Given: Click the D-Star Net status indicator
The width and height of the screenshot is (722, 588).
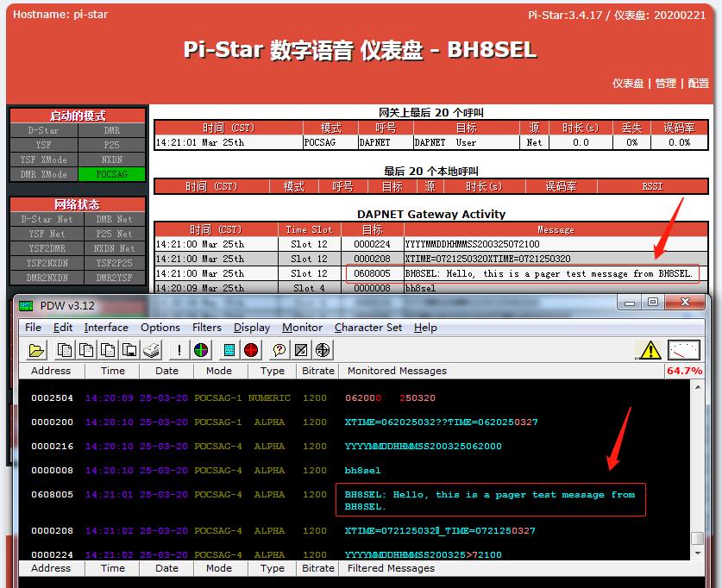Looking at the screenshot, I should (x=43, y=219).
